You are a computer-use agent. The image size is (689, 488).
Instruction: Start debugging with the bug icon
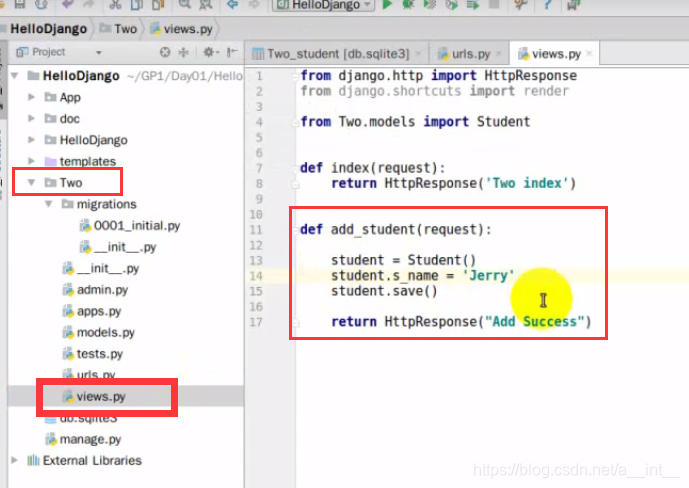pyautogui.click(x=409, y=4)
